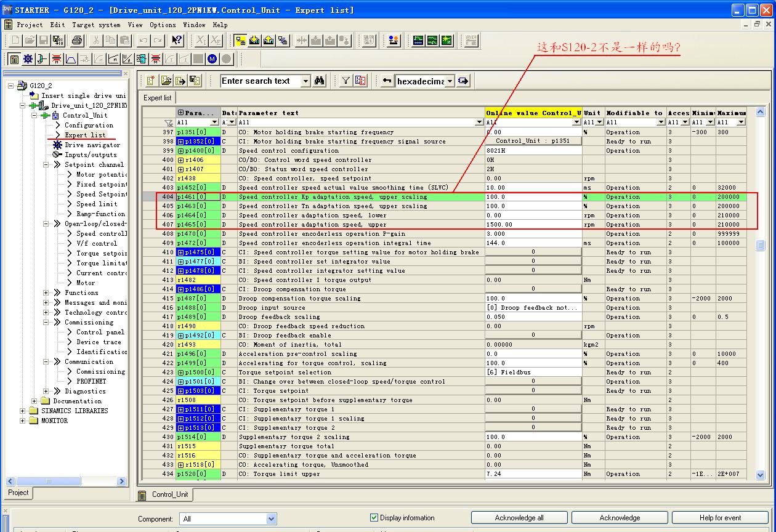
Task: Open the search text history dropdown arrow
Action: click(305, 81)
